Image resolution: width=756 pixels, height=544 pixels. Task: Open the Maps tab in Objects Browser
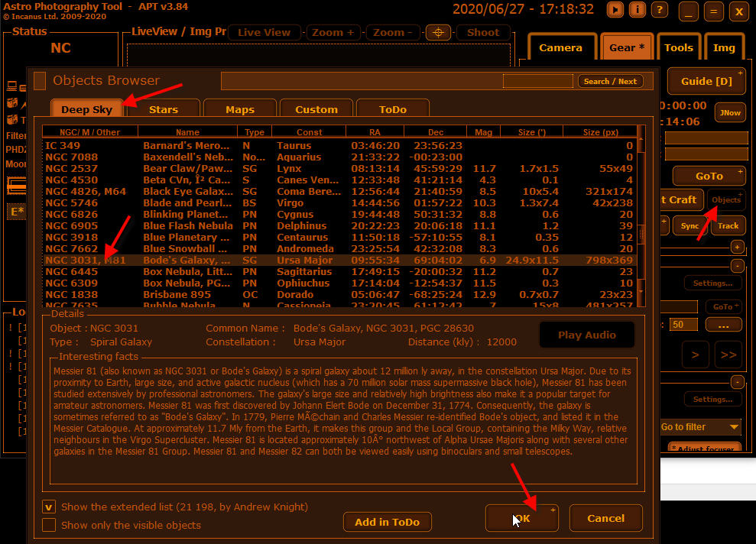(x=240, y=109)
